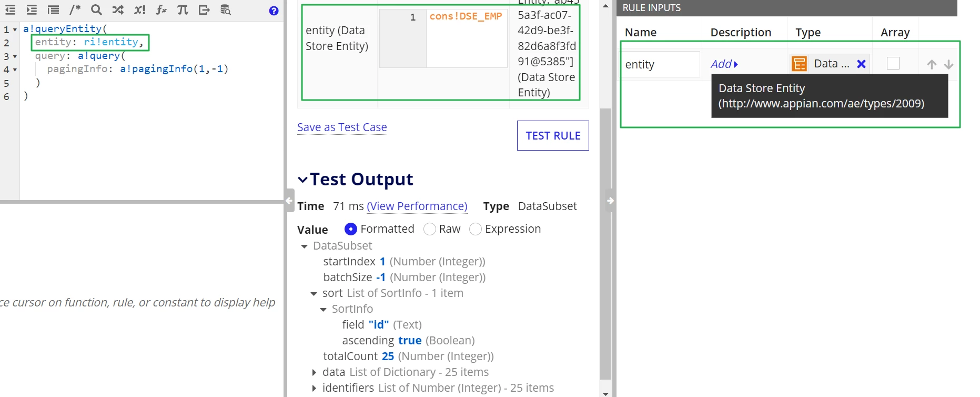Click the format expression icon

[53, 9]
